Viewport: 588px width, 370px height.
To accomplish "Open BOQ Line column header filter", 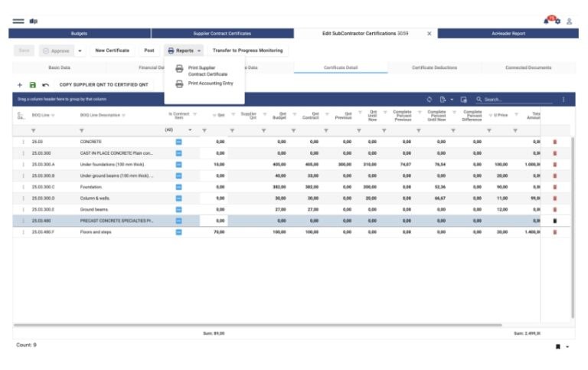I will [x=53, y=115].
